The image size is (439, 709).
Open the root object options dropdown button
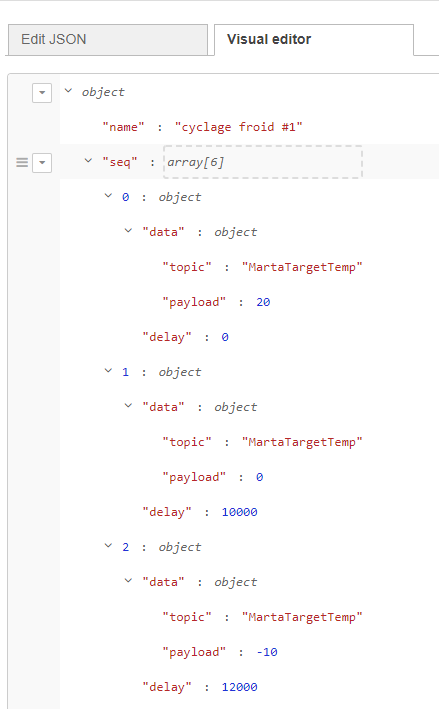42,93
